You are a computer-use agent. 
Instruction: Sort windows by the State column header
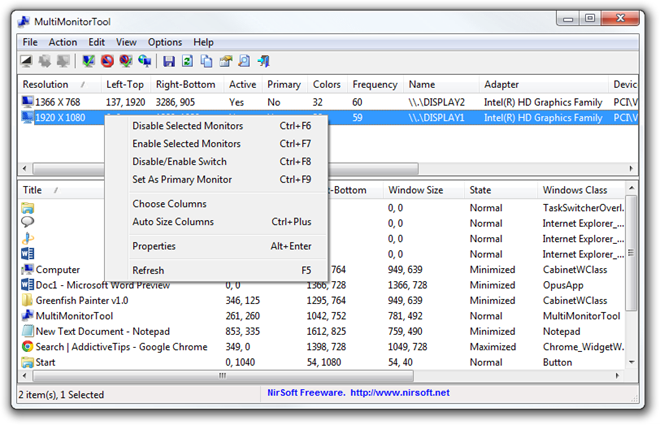pos(501,190)
